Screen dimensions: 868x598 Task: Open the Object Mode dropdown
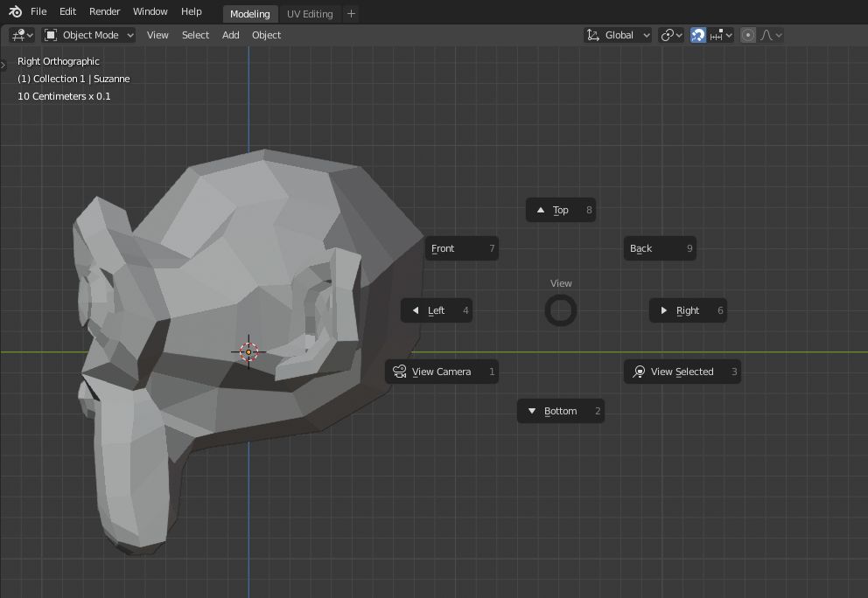click(x=89, y=35)
